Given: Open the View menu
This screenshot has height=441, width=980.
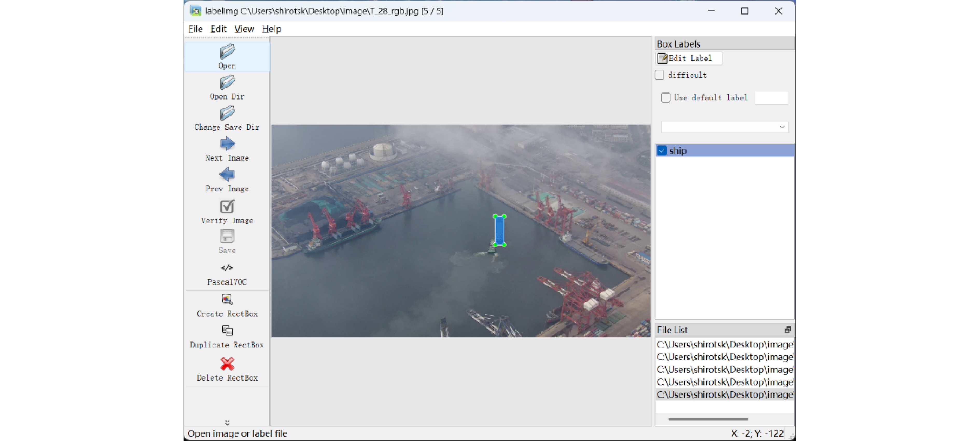Looking at the screenshot, I should click(244, 29).
